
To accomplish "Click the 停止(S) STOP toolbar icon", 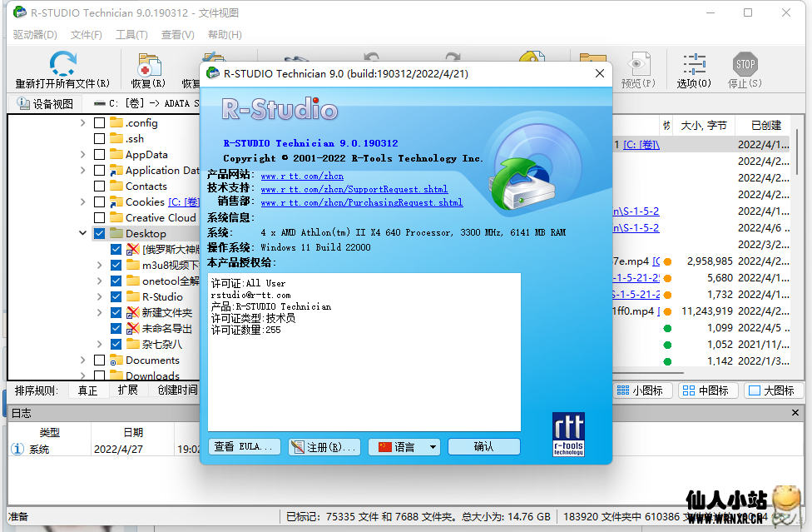I will coord(745,64).
